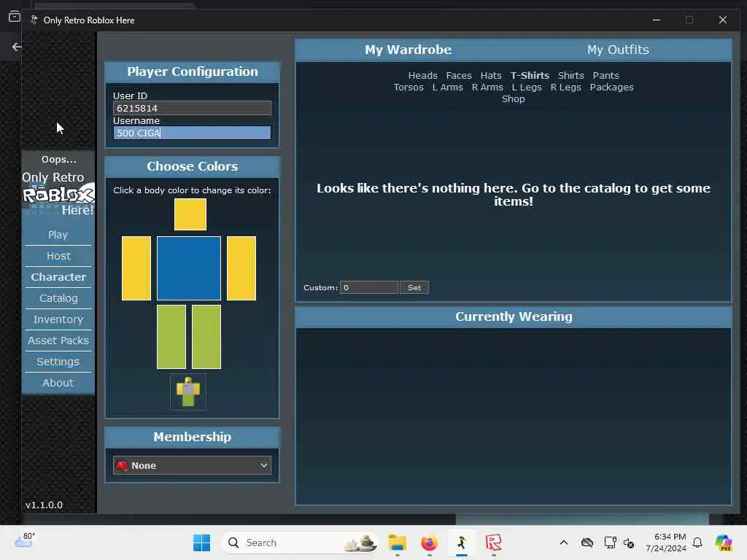The width and height of the screenshot is (747, 560).
Task: Click the cloud sync tray icon
Action: tap(587, 542)
